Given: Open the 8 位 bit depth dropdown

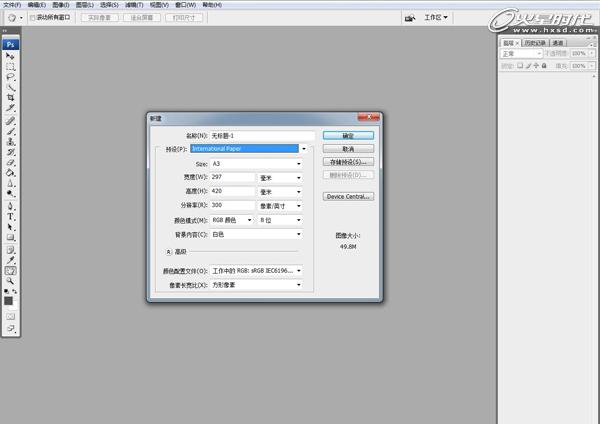Looking at the screenshot, I should click(x=299, y=220).
